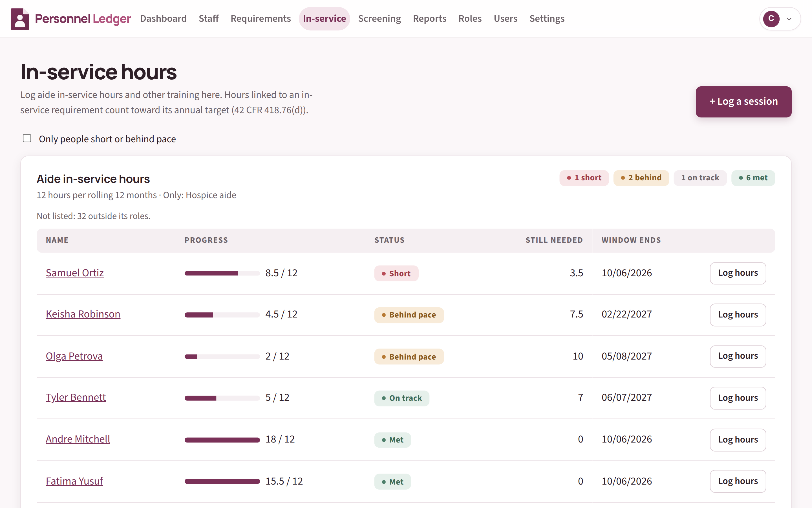
Task: Click the Still Needed column header
Action: point(554,240)
